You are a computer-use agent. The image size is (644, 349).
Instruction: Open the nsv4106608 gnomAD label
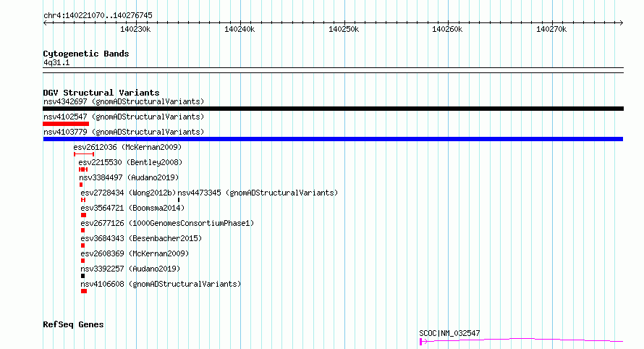(161, 284)
